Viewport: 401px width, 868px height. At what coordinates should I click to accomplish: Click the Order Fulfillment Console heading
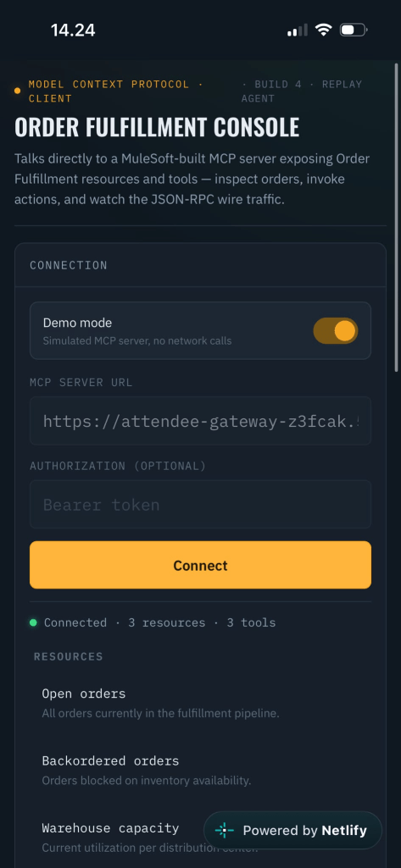coord(157,127)
